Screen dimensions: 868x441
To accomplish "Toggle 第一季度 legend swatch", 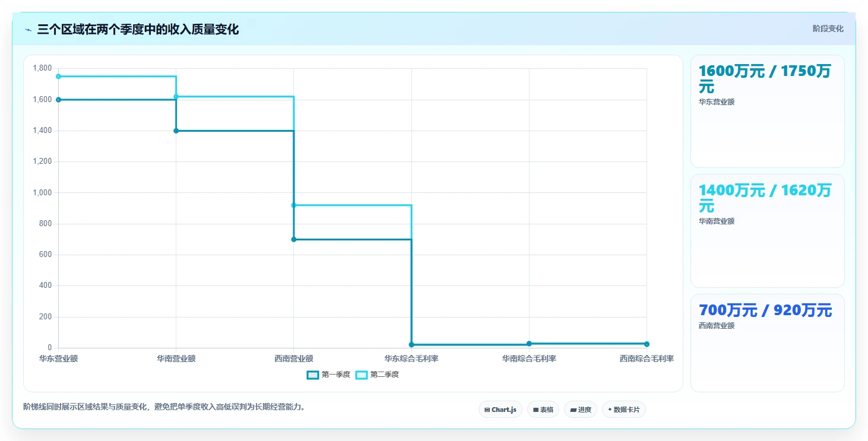I will pos(313,375).
